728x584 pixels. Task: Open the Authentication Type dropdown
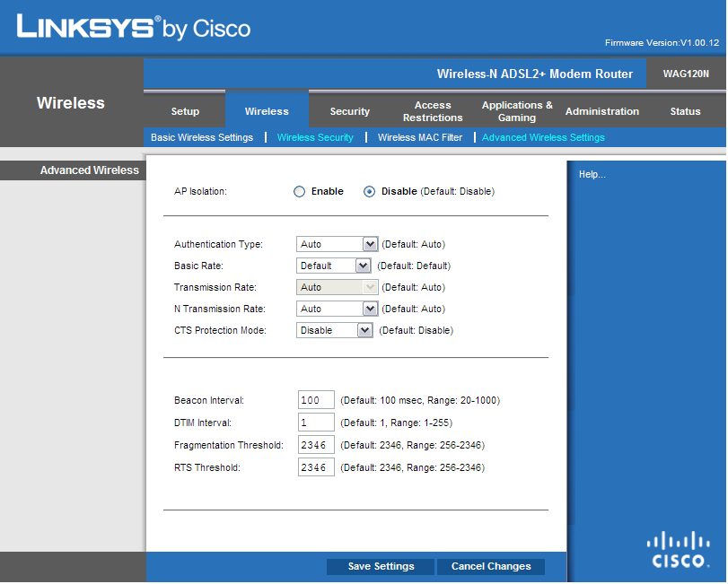click(x=338, y=244)
